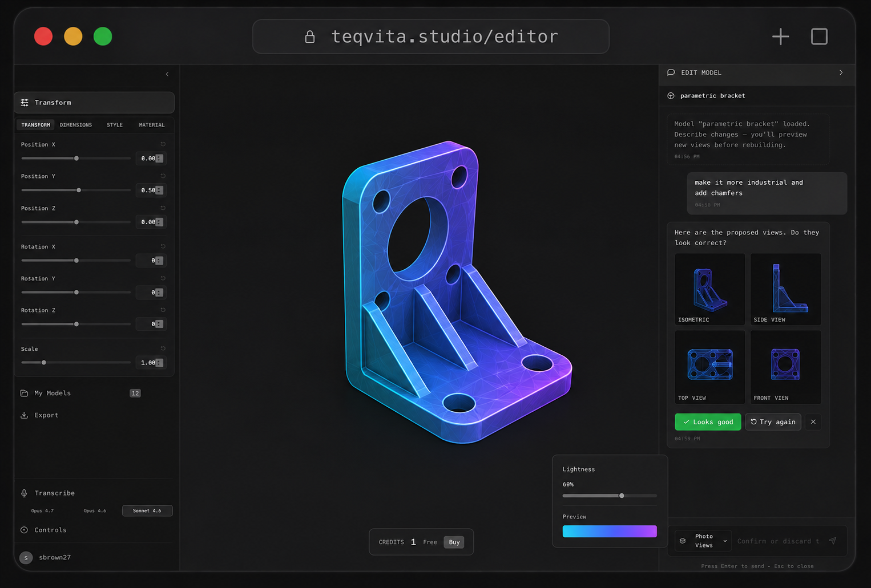Click the Rotation Z number field

[151, 325]
